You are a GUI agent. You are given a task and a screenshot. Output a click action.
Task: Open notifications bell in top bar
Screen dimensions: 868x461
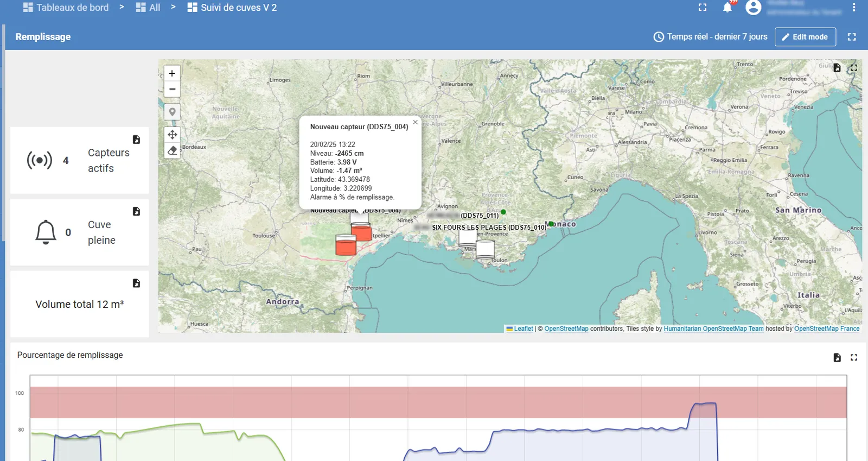[x=727, y=7]
